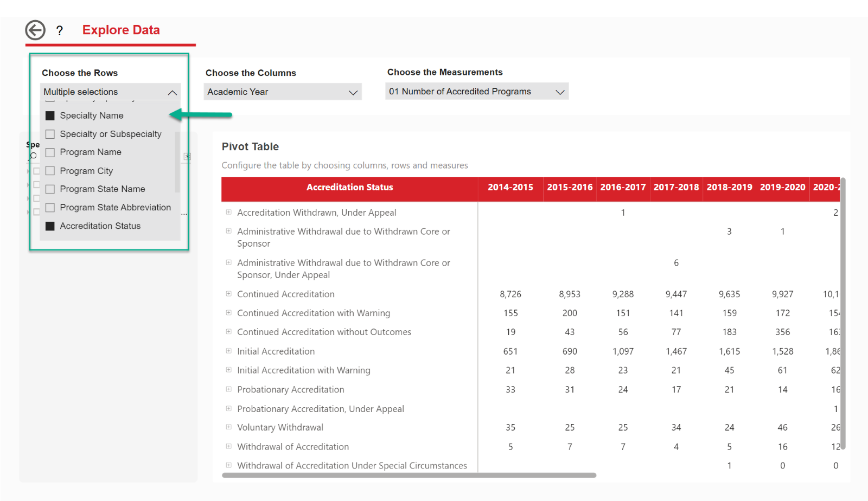Image resolution: width=868 pixels, height=501 pixels.
Task: Expand Initial Accreditation with Warning row
Action: [228, 370]
